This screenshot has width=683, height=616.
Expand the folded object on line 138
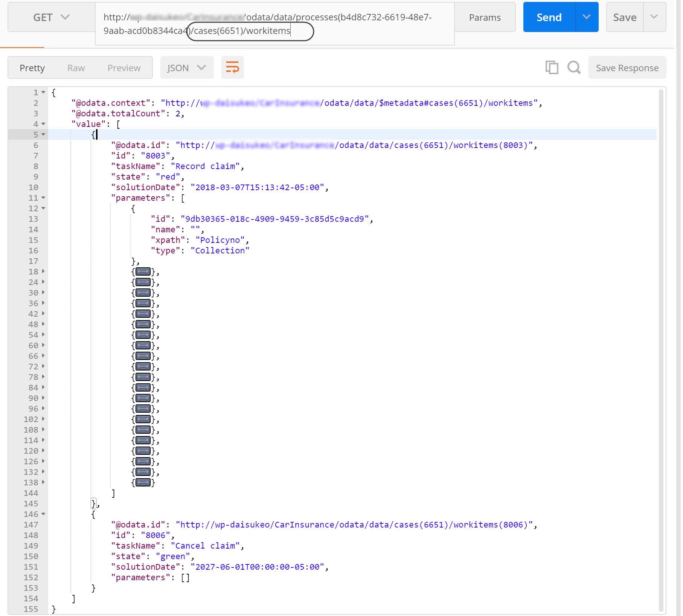pyautogui.click(x=143, y=483)
